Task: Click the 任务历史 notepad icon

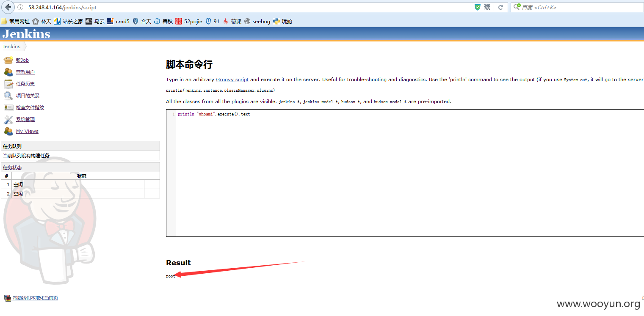Action: click(x=8, y=84)
